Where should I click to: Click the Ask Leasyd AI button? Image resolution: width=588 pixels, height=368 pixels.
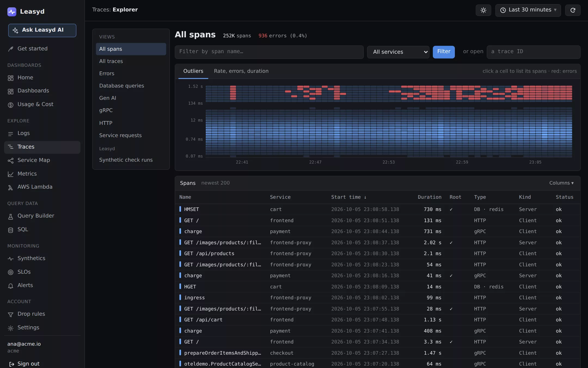42,30
